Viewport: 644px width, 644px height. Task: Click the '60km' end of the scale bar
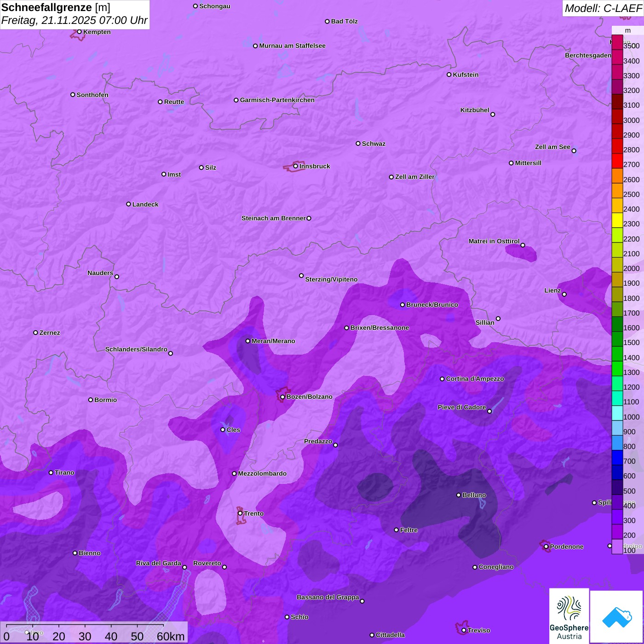(x=171, y=636)
